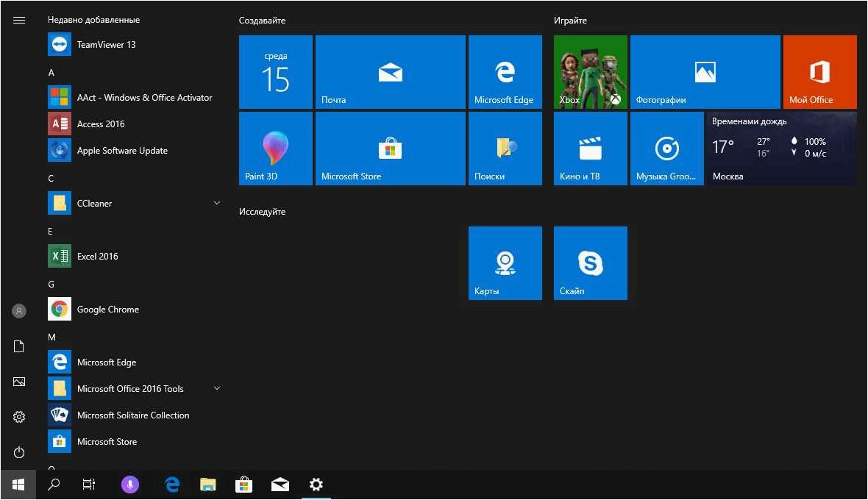The image size is (868, 500).
Task: Click the Создавайте group heading
Action: point(263,21)
